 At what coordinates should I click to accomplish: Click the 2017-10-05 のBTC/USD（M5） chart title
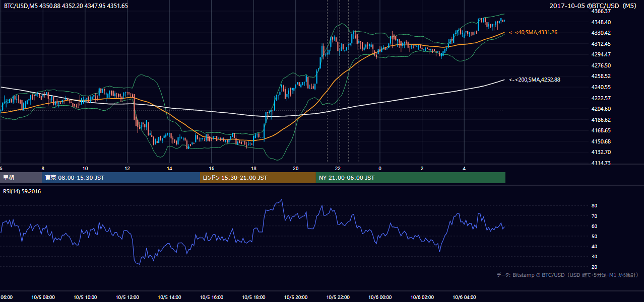[x=594, y=6]
